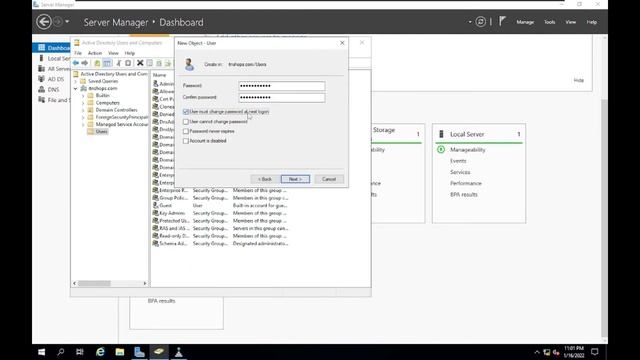Image resolution: width=640 pixels, height=360 pixels.
Task: Tick the 'Account is disabled' checkbox
Action: [x=186, y=141]
